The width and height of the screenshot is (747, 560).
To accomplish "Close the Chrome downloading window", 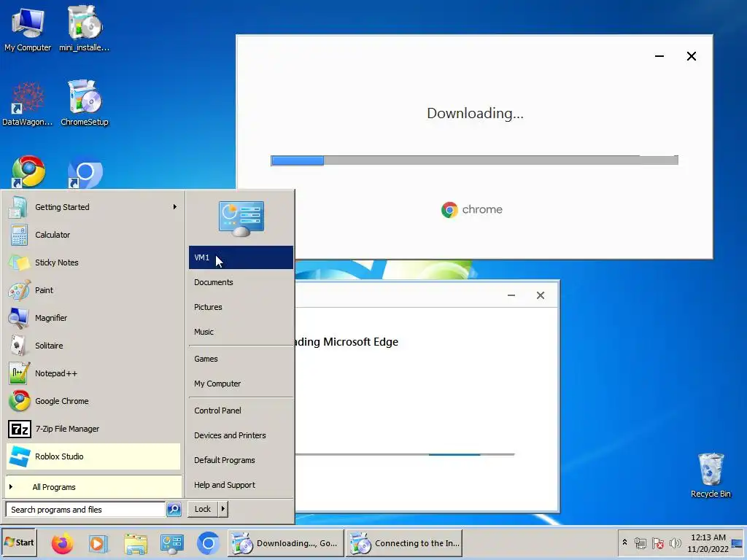I will tap(692, 56).
